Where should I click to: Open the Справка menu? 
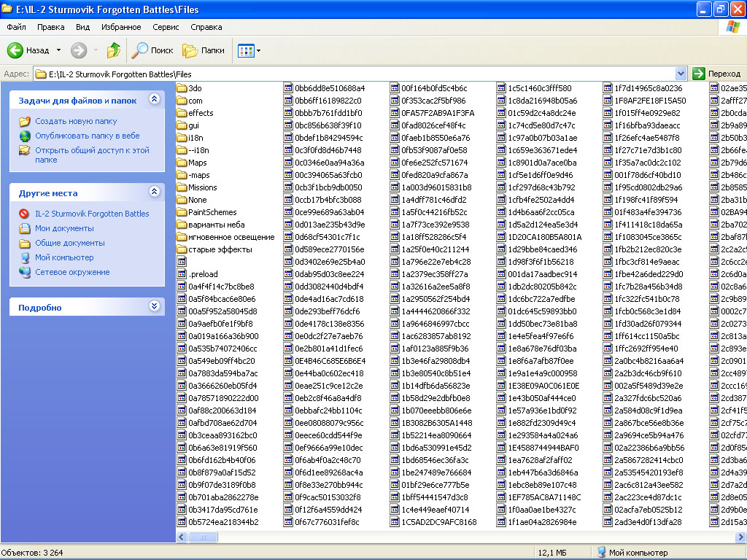click(206, 27)
